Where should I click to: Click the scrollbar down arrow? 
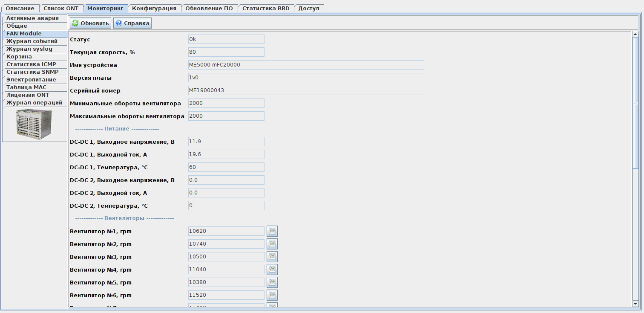point(635,303)
